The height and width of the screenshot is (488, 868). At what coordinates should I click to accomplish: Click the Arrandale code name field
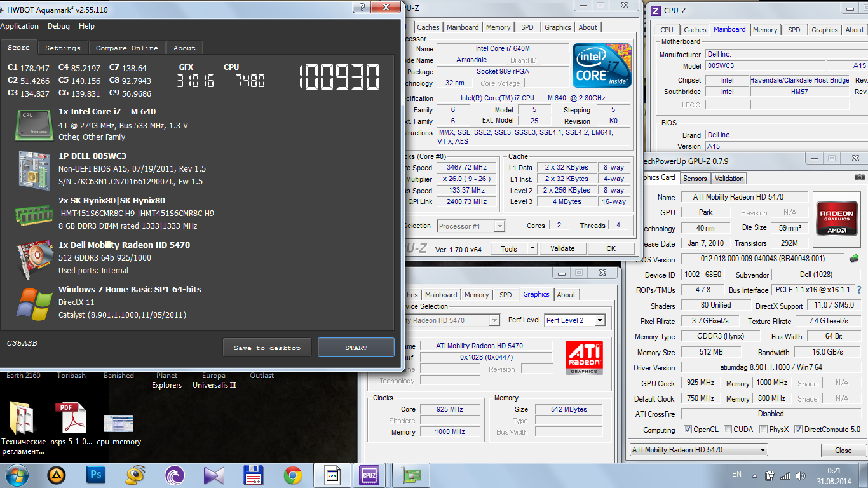[x=471, y=60]
